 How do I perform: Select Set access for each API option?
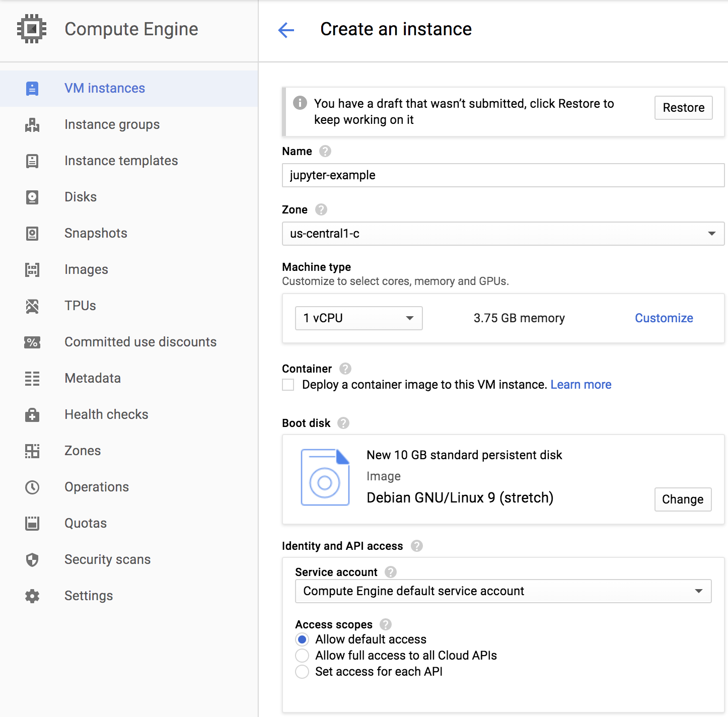coord(302,672)
